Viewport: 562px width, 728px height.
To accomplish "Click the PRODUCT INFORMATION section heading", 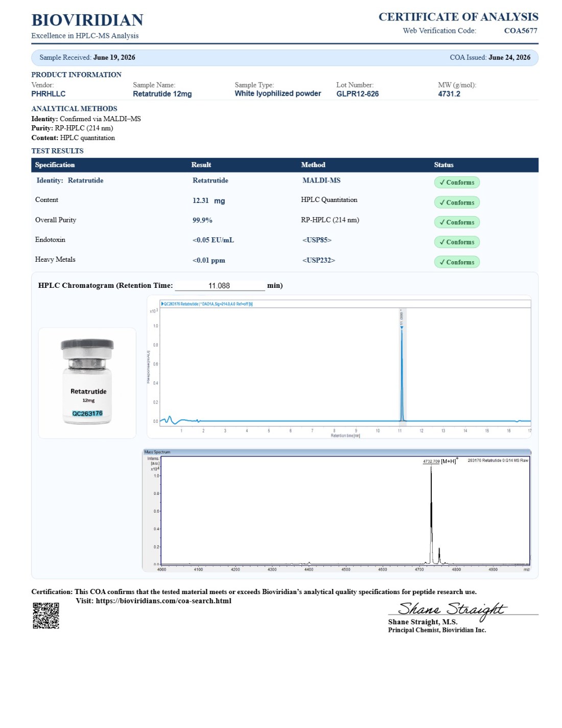I will click(76, 75).
